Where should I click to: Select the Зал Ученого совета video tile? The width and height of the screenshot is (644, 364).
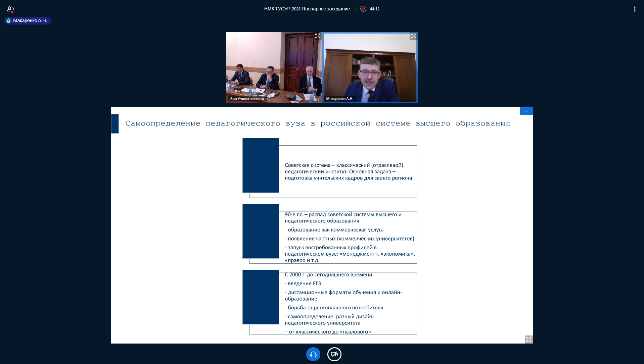tap(273, 67)
